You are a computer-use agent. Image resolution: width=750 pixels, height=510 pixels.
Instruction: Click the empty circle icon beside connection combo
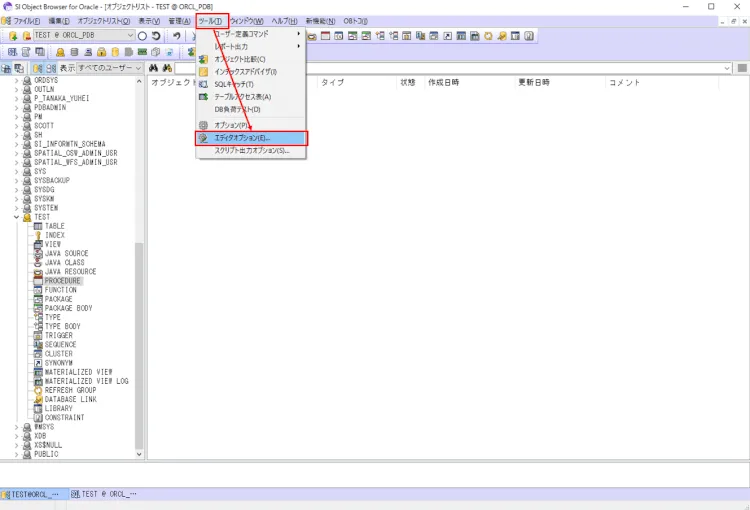click(142, 36)
